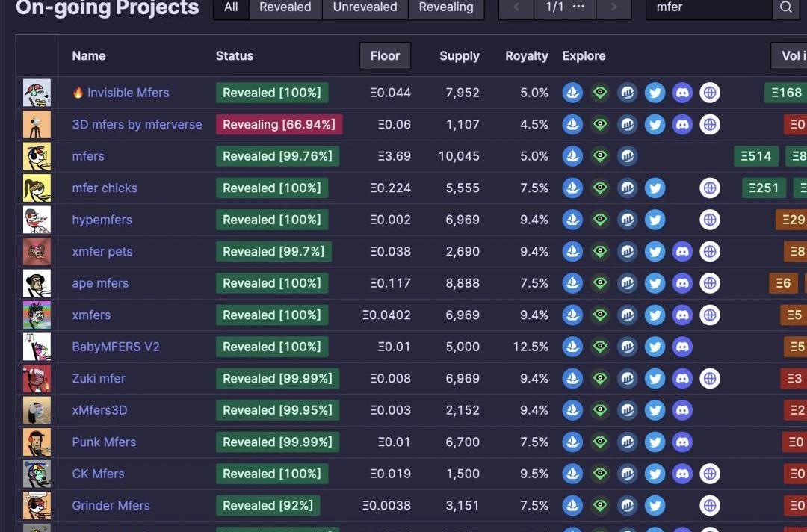The image size is (807, 532).
Task: Click Twitter icon for mfer chicks
Action: [655, 188]
